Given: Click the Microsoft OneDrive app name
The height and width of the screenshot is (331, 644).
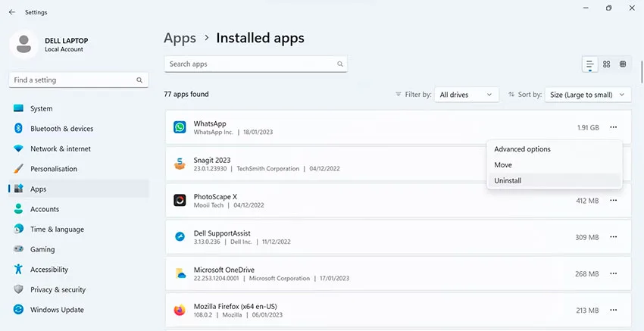Looking at the screenshot, I should (x=224, y=270).
